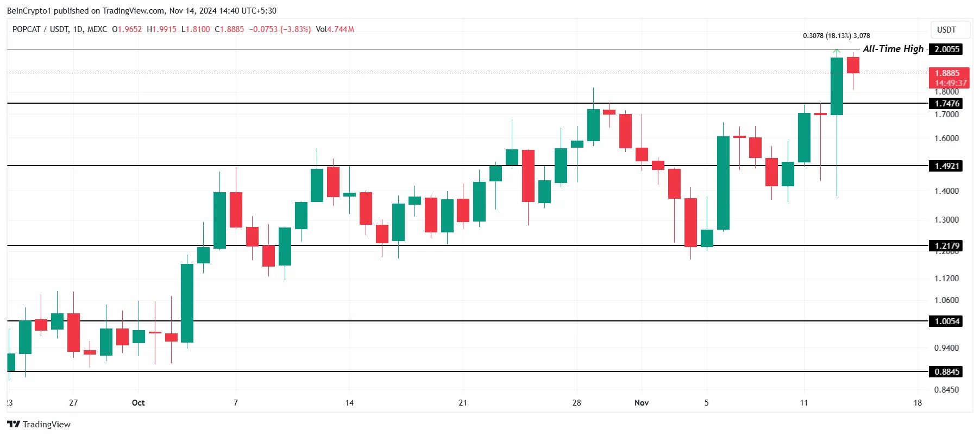Select the 1.2179 horizontal line price tag

946,245
